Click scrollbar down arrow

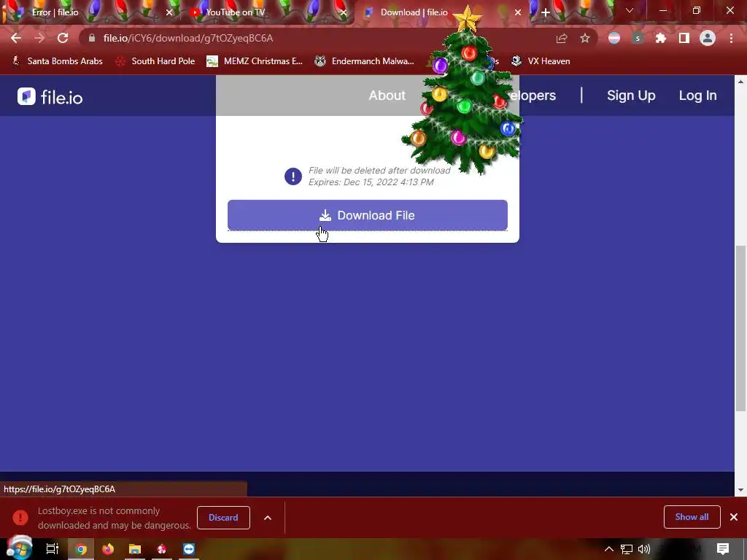(x=740, y=489)
